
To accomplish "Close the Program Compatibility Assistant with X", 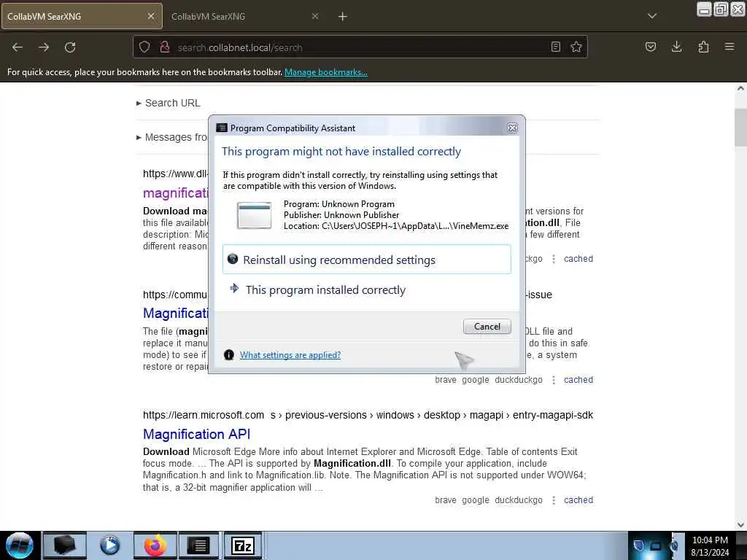I will pyautogui.click(x=512, y=128).
